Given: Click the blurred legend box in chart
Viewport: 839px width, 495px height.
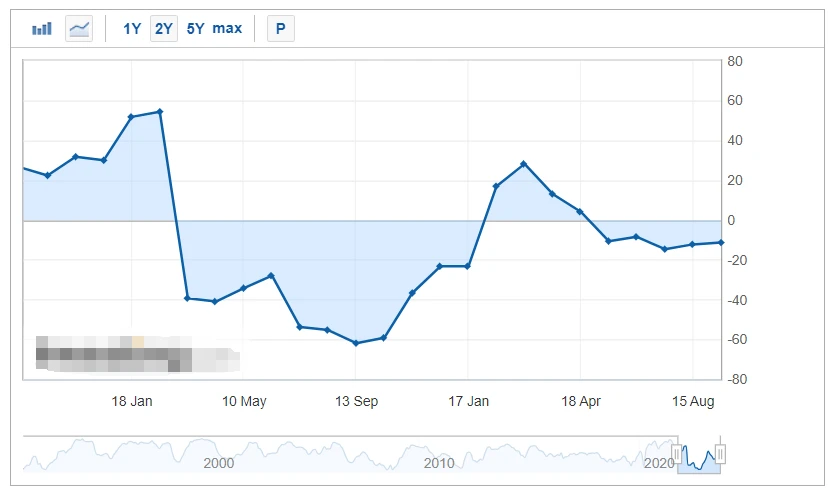Looking at the screenshot, I should click(x=138, y=354).
